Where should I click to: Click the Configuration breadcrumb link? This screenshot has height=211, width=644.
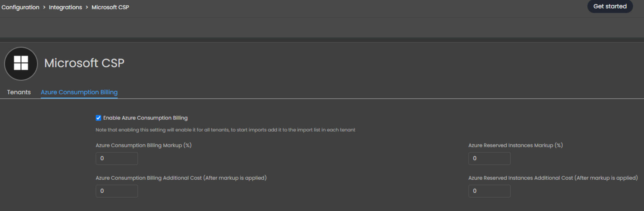(20, 7)
